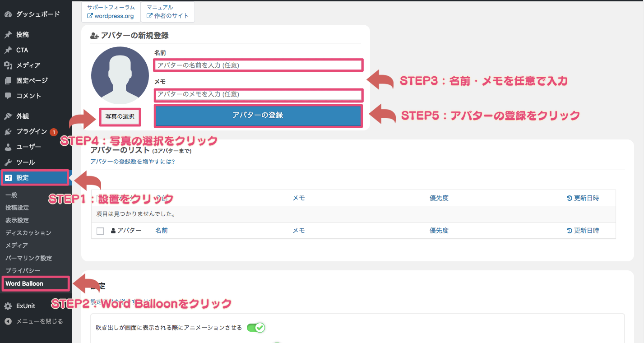Sort by 優先度 column header
The height and width of the screenshot is (343, 644).
(439, 198)
